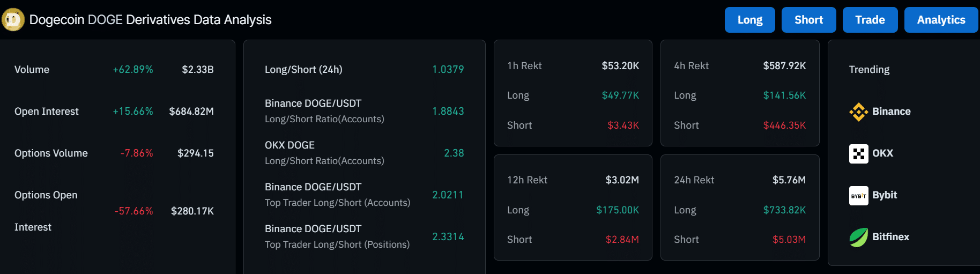Open the Trade button
The image size is (980, 274).
tap(870, 20)
